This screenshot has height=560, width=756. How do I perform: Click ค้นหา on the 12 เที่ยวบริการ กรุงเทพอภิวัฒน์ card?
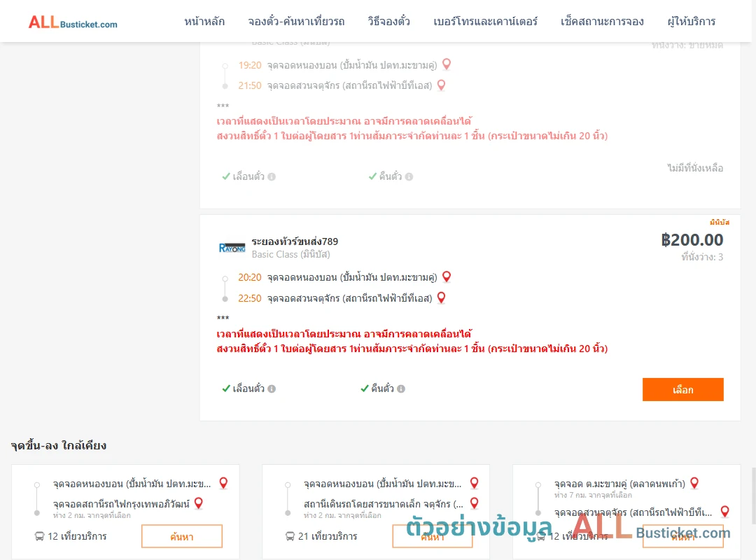182,536
